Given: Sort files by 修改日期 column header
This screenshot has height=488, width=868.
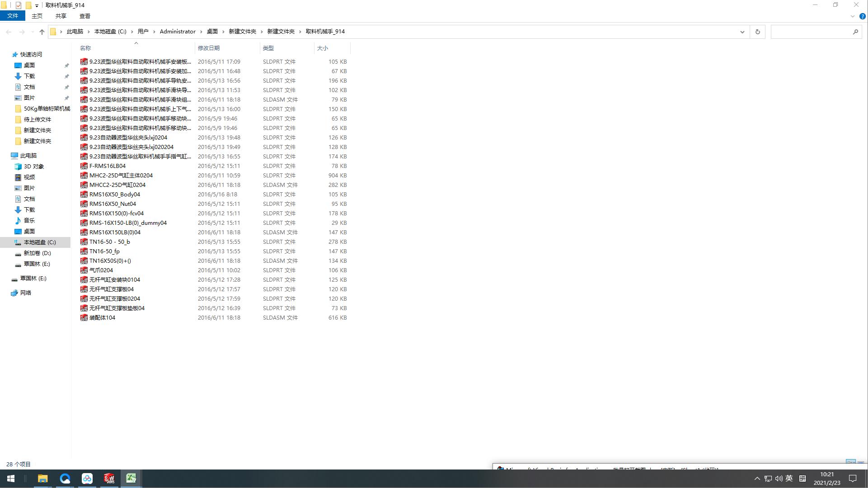Looking at the screenshot, I should [209, 48].
